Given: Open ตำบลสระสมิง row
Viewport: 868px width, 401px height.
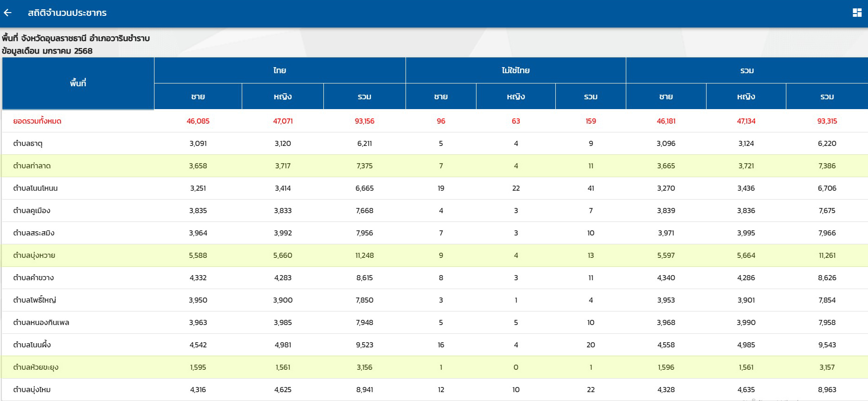Looking at the screenshot, I should coord(34,233).
